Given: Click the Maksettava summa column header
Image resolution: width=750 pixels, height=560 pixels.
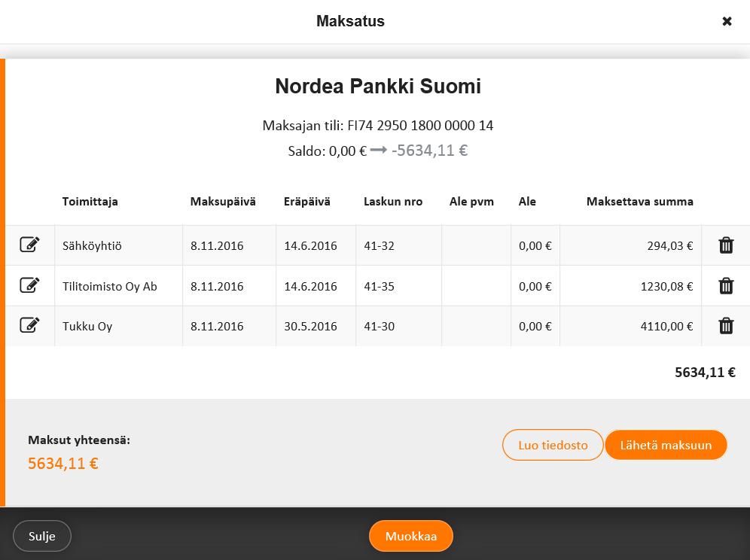Looking at the screenshot, I should pos(640,201).
